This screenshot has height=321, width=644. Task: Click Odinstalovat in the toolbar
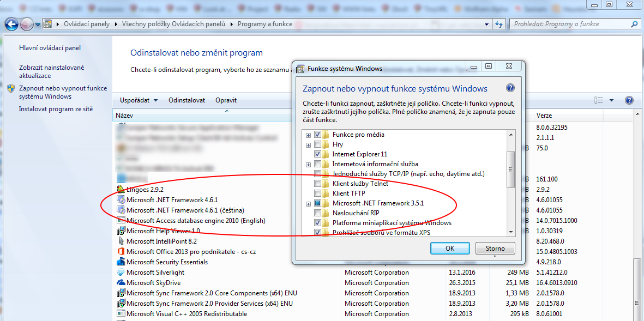(186, 100)
